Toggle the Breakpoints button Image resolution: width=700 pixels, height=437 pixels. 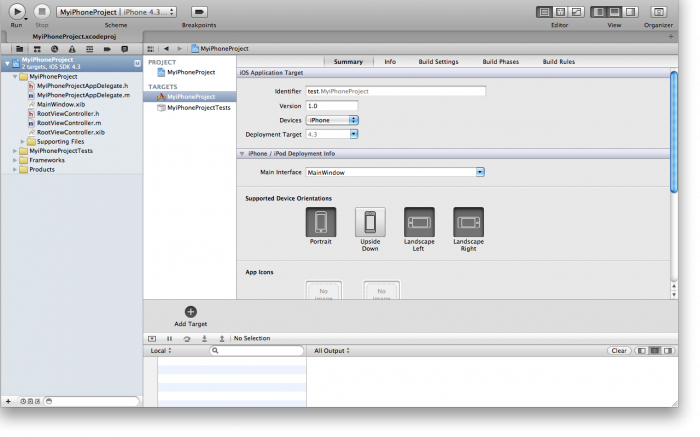(x=199, y=11)
